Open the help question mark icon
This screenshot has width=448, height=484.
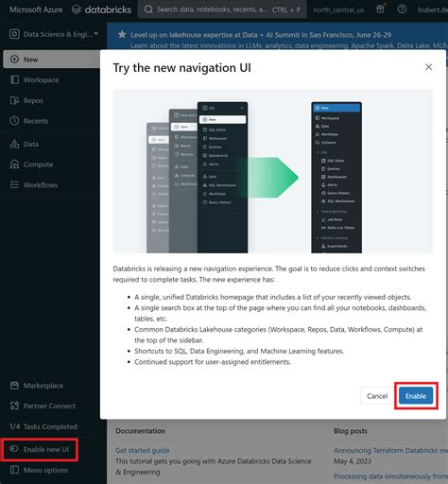402,9
